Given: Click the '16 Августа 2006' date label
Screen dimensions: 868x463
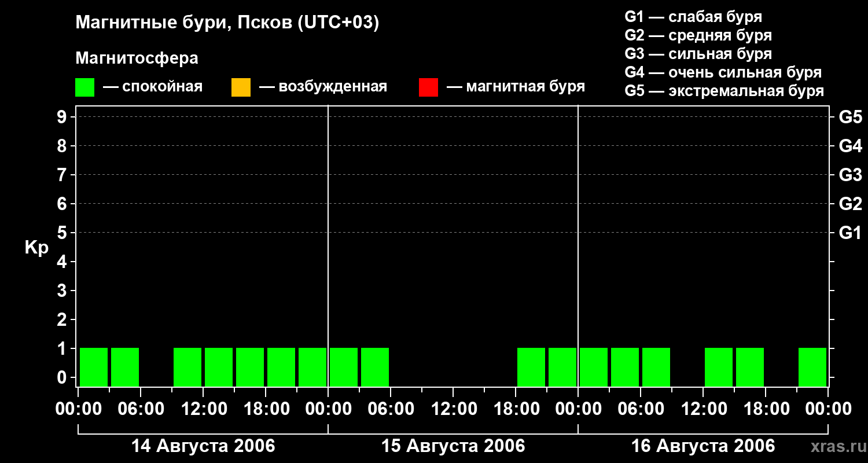Looking at the screenshot, I should click(703, 446).
